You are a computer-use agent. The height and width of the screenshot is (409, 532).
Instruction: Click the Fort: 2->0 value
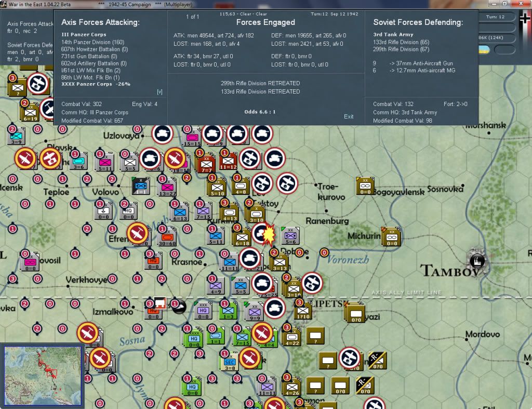(455, 104)
